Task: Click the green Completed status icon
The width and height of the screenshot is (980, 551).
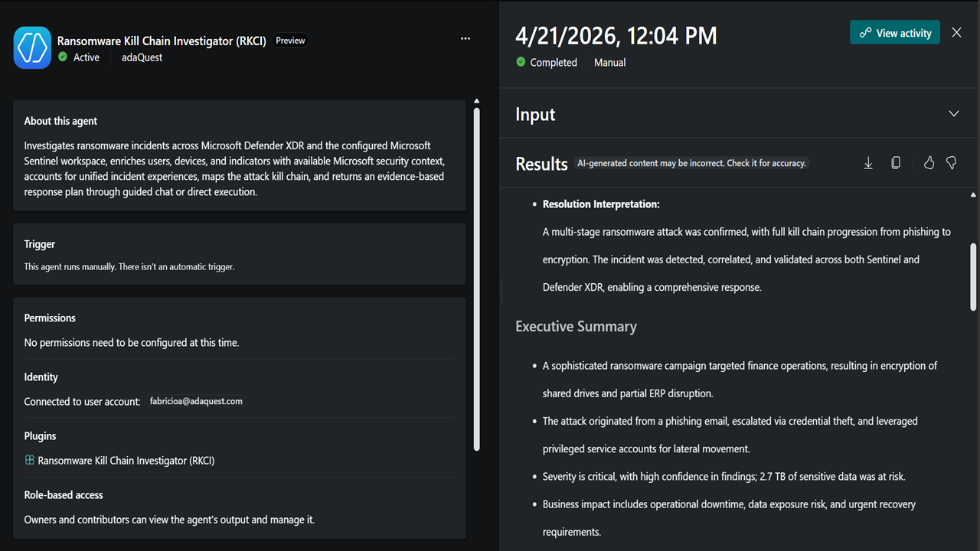Action: coord(521,62)
